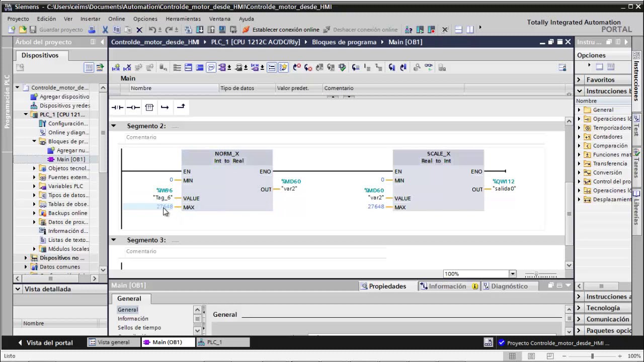Viewport: 644px width, 362px height.
Task: Open the Proyecto menu
Action: tap(18, 19)
